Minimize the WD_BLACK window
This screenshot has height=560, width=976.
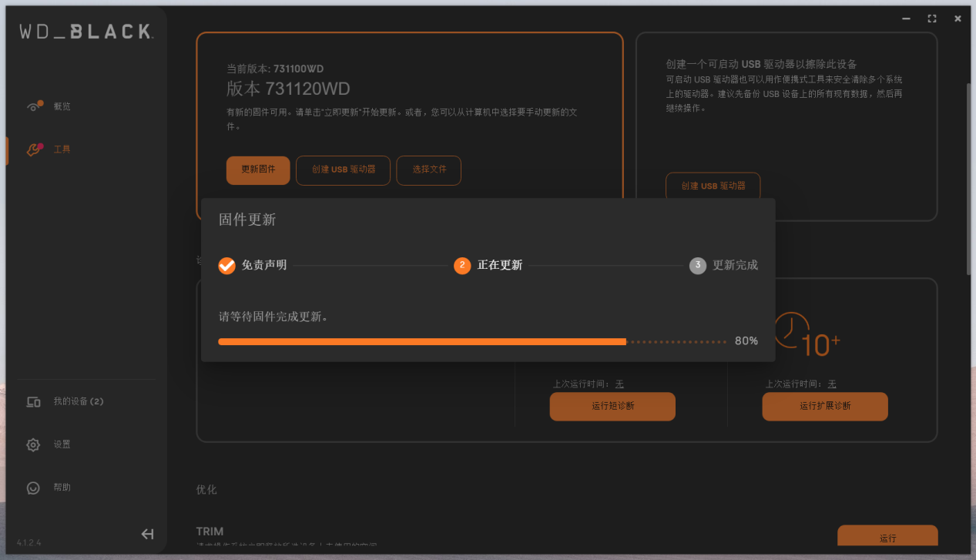(907, 18)
